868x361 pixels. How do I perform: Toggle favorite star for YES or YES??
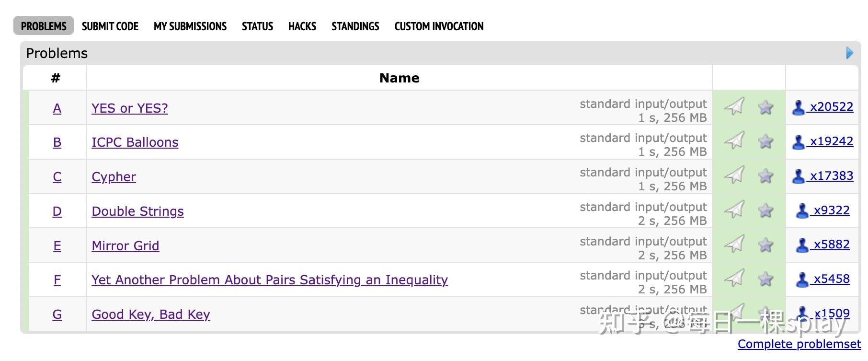point(765,107)
